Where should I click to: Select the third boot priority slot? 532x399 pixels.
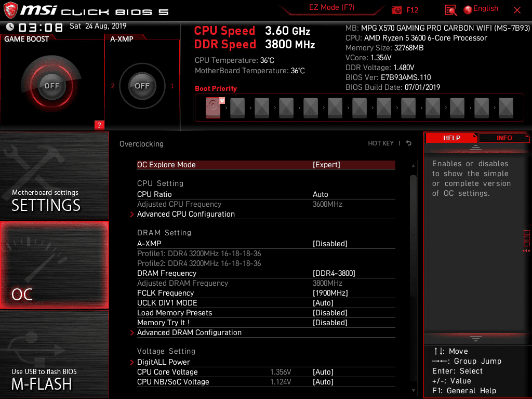pyautogui.click(x=262, y=108)
